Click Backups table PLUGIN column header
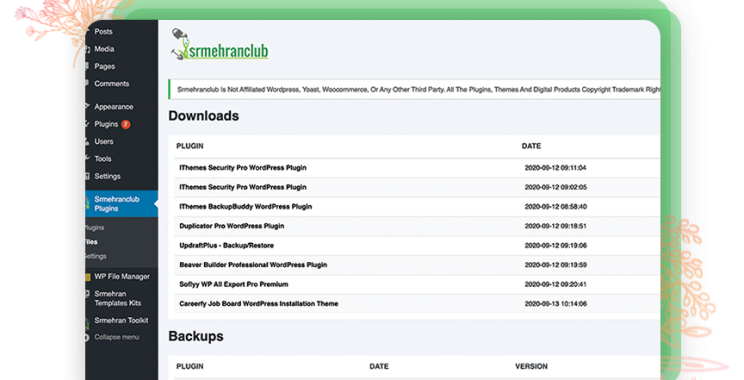The image size is (744, 380). coord(190,367)
